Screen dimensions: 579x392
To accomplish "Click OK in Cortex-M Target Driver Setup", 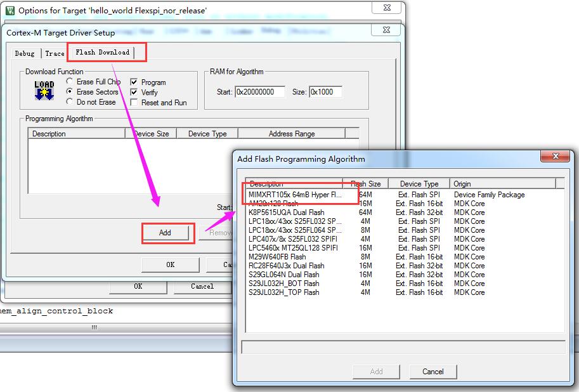I will pos(170,265).
